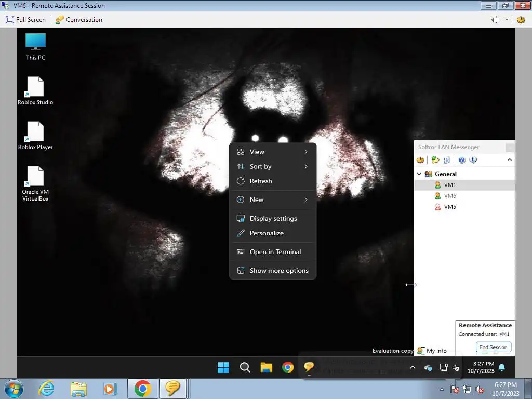Click the blue help question mark icon
This screenshot has height=399, width=532.
[x=462, y=160]
